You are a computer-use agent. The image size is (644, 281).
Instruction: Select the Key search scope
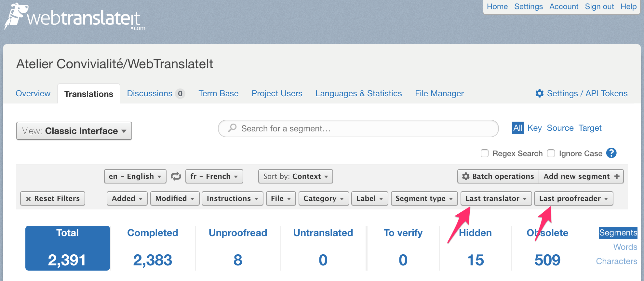(535, 128)
